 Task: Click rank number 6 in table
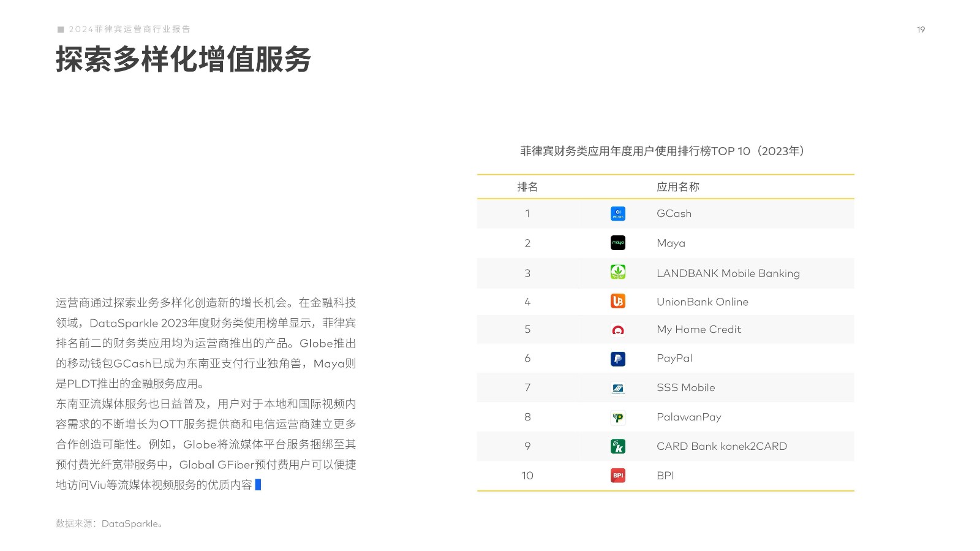[x=527, y=359]
